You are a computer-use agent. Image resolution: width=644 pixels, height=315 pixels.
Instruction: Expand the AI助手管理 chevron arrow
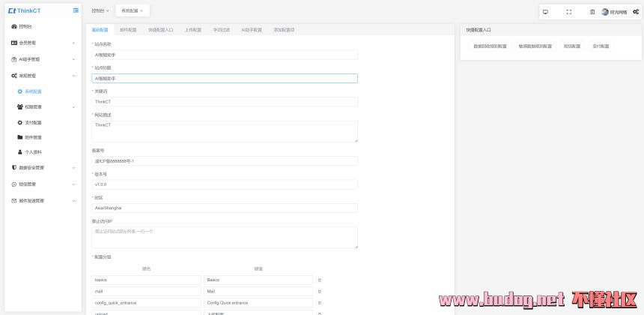pos(74,59)
